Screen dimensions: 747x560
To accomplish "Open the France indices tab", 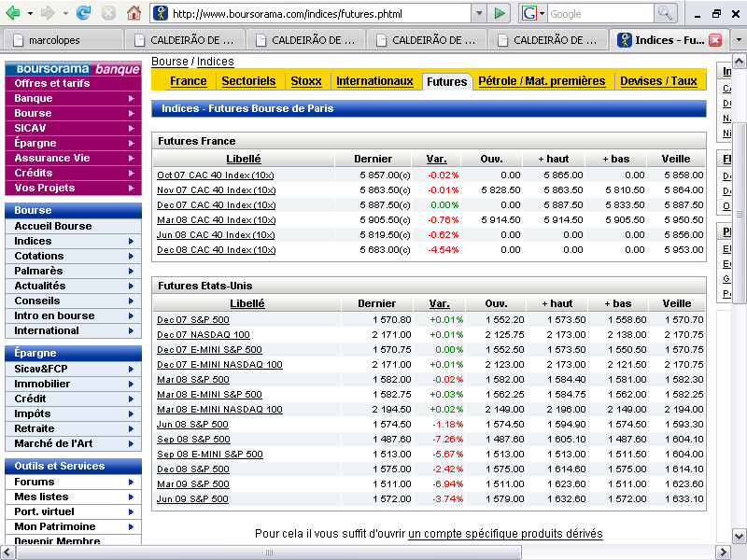I will (189, 81).
